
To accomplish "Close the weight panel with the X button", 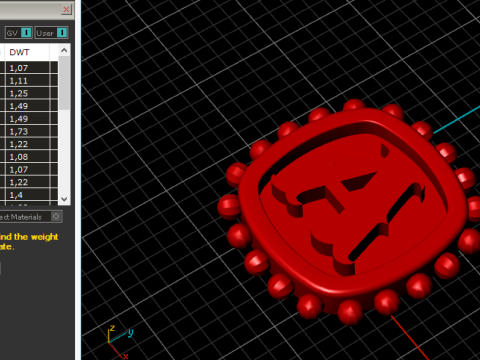I will point(66,9).
